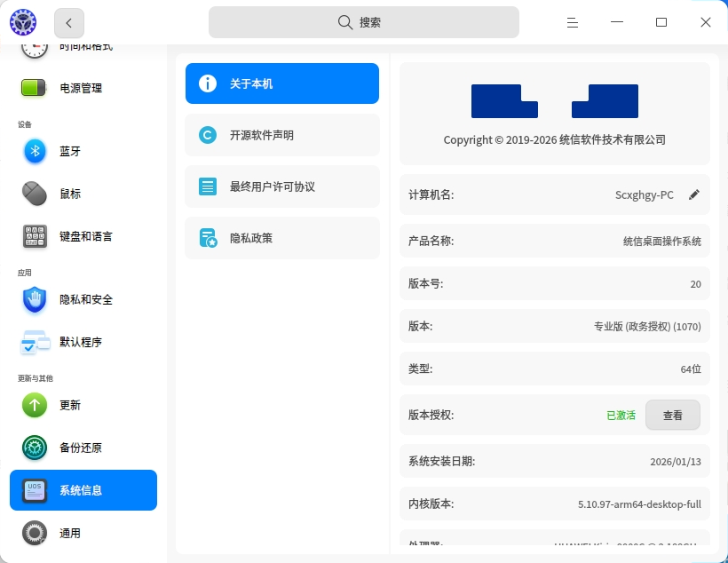
Task: Select the 关于本机 section
Action: 281,83
